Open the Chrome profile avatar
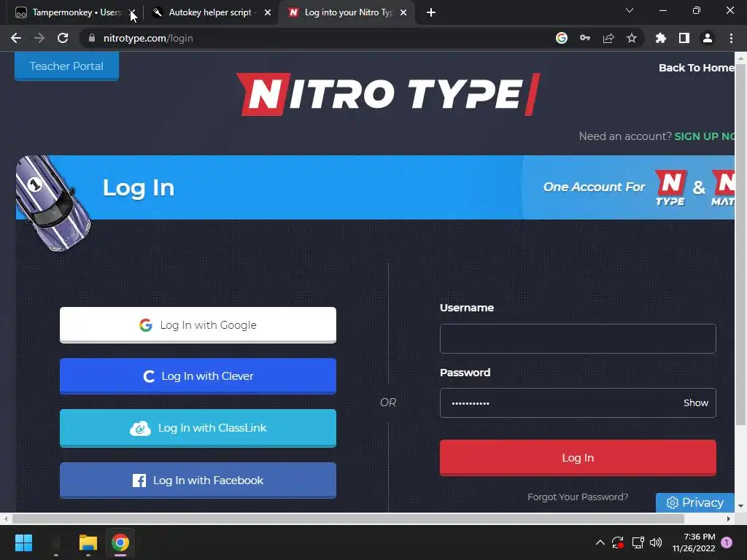The width and height of the screenshot is (747, 560). pos(708,38)
